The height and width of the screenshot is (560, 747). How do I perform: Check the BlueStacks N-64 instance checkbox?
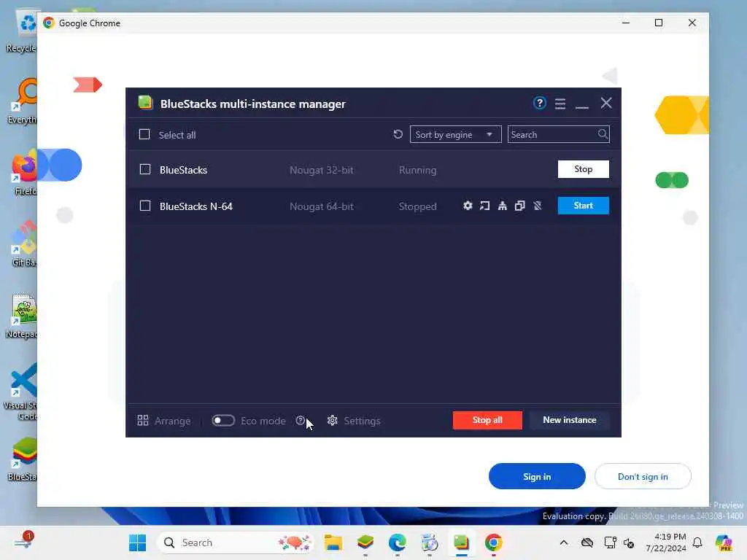click(145, 206)
